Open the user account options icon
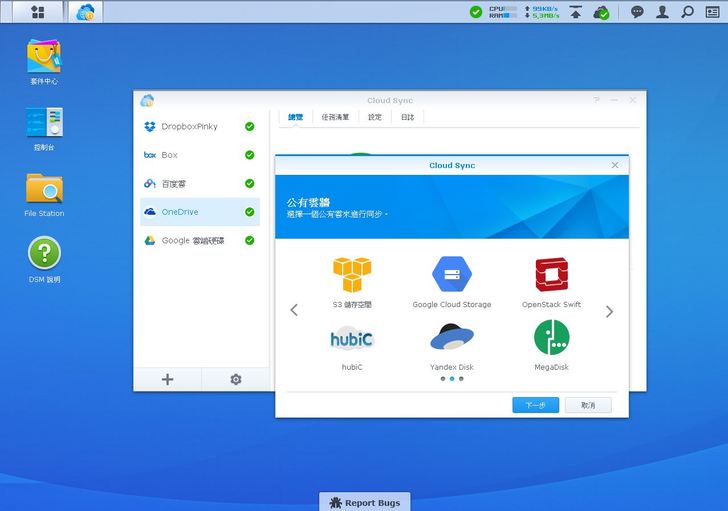Viewport: 728px width, 511px height. tap(662, 12)
